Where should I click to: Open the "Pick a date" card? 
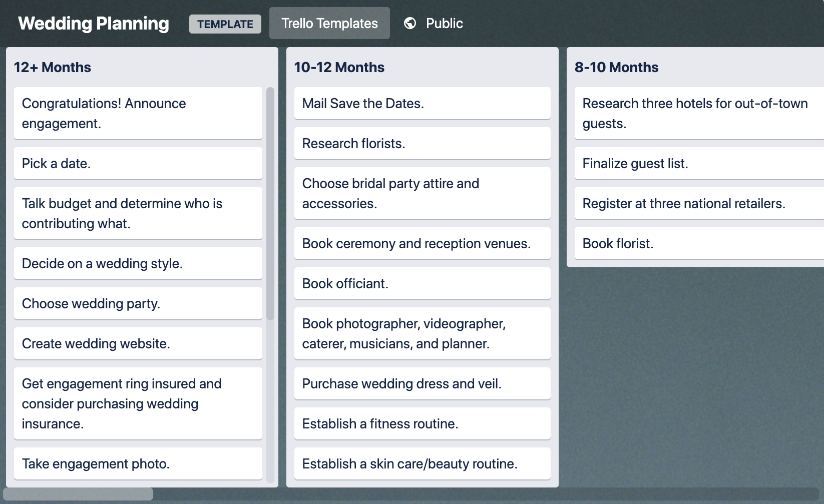(138, 163)
